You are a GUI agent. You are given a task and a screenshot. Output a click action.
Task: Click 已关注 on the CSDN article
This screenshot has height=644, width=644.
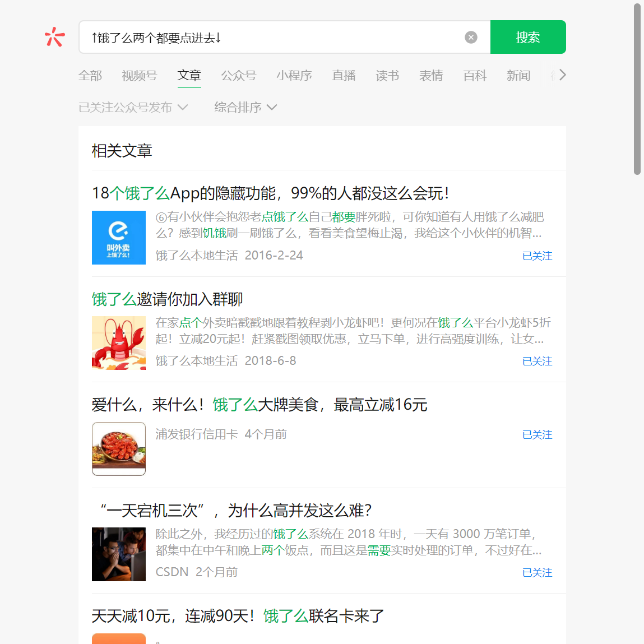coord(537,572)
